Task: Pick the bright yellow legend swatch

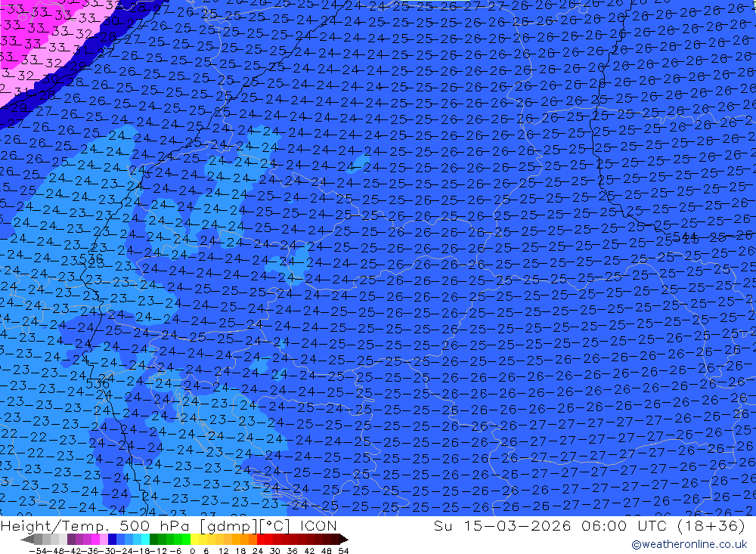Action: [195, 539]
